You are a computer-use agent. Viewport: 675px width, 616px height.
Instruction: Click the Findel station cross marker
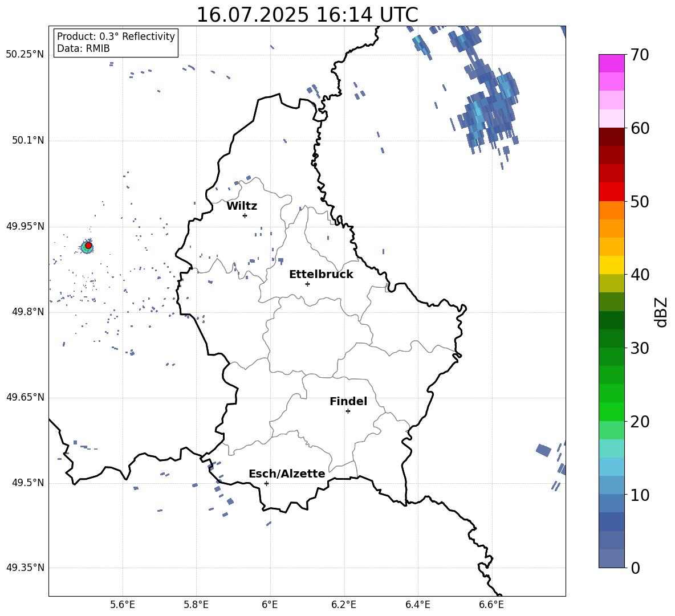[348, 411]
